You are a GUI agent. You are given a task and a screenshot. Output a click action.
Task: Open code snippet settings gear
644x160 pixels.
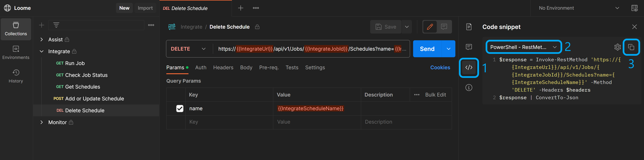click(x=617, y=47)
